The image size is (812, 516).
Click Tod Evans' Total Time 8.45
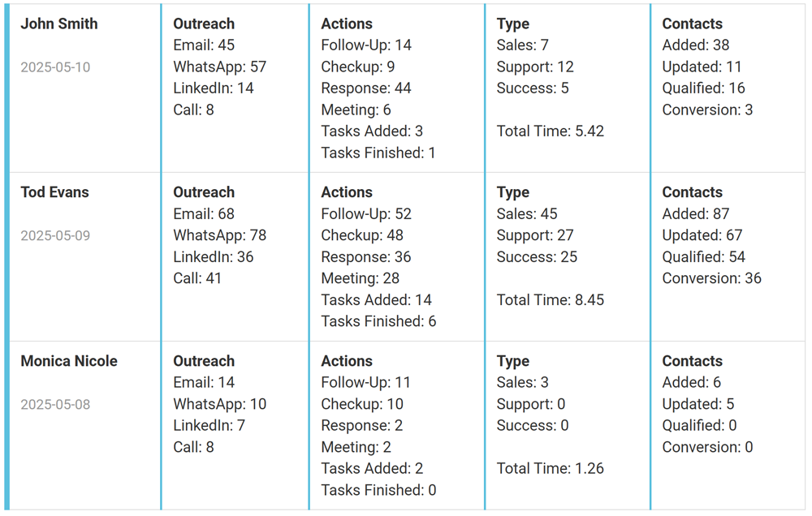pos(551,300)
